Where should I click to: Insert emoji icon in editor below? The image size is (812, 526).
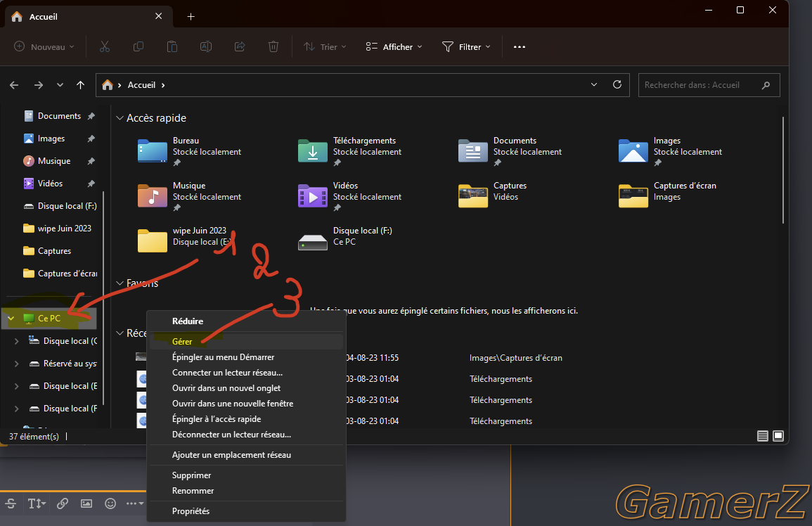point(110,503)
